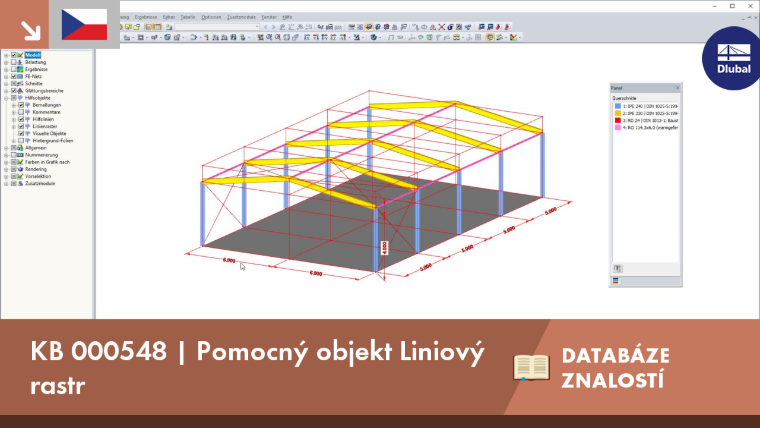760x428 pixels.
Task: Uncheck the Bemaßungen checkbox
Action: pyautogui.click(x=21, y=105)
